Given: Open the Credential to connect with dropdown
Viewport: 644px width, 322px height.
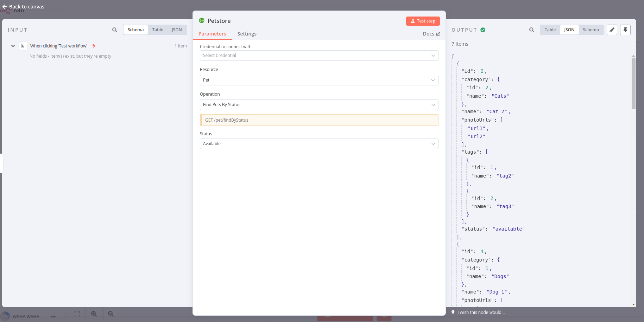Looking at the screenshot, I should [x=319, y=56].
